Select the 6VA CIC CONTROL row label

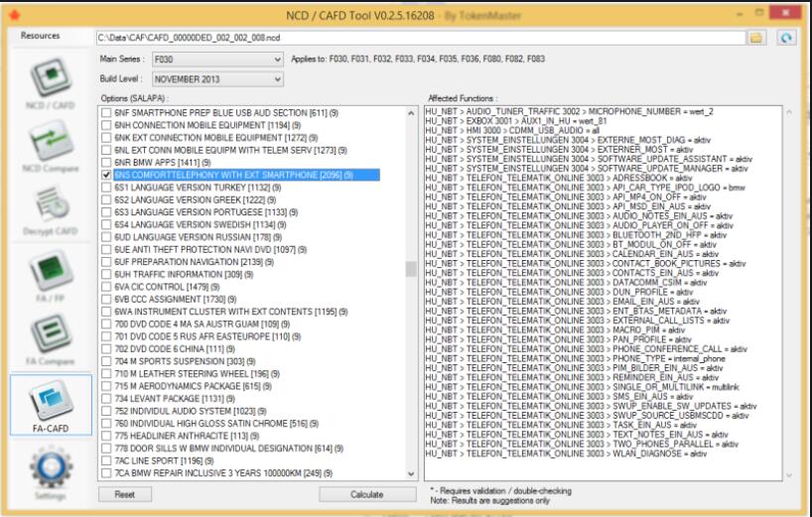pyautogui.click(x=167, y=287)
